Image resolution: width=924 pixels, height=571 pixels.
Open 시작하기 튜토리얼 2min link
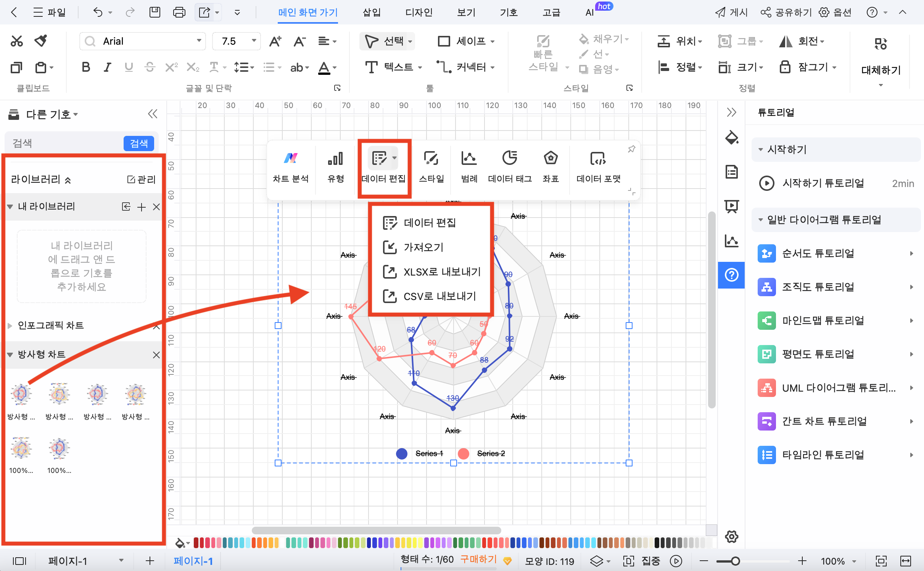(836, 183)
